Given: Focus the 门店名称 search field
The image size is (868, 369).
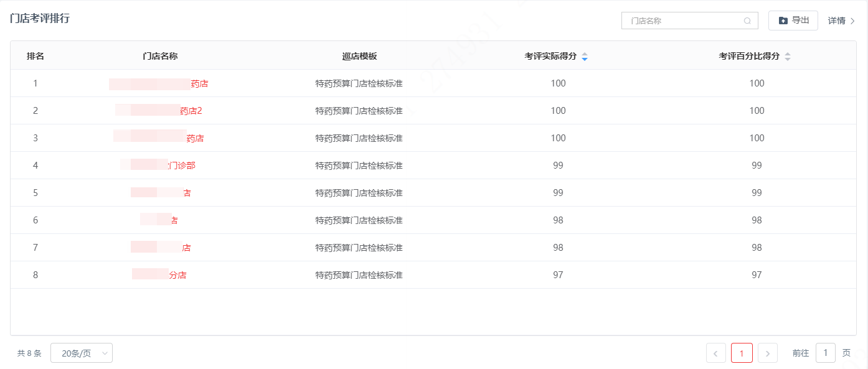Looking at the screenshot, I should point(684,21).
